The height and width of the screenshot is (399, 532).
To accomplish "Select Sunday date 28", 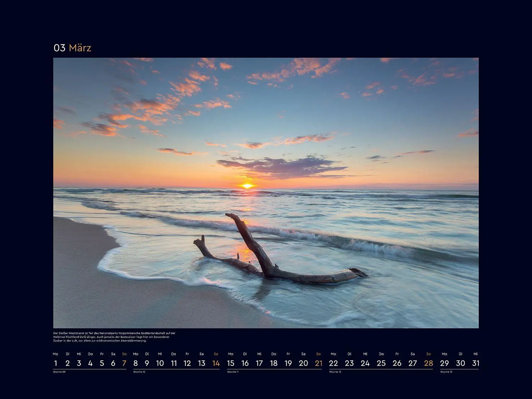I will pyautogui.click(x=428, y=363).
